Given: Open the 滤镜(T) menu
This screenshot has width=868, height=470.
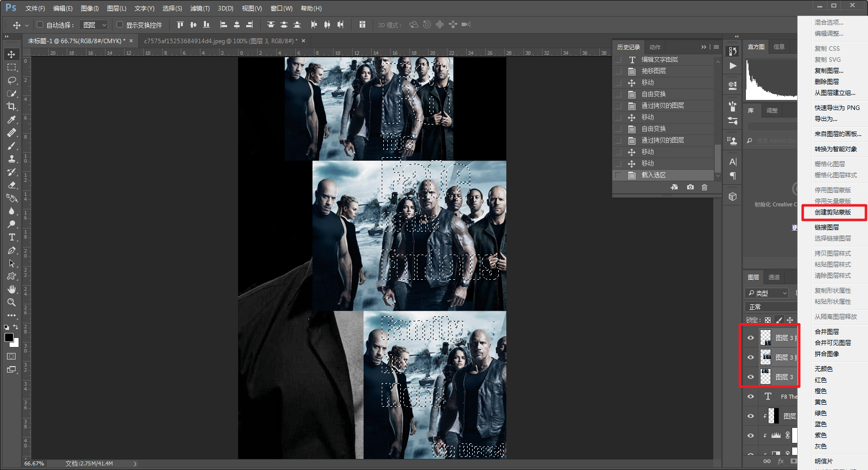Looking at the screenshot, I should (200, 9).
